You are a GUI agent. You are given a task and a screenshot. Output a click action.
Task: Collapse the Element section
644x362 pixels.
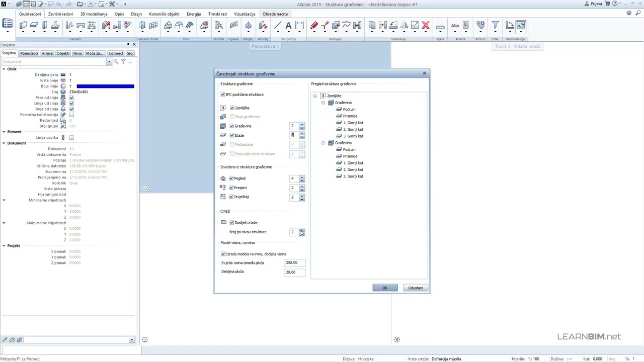point(4,132)
